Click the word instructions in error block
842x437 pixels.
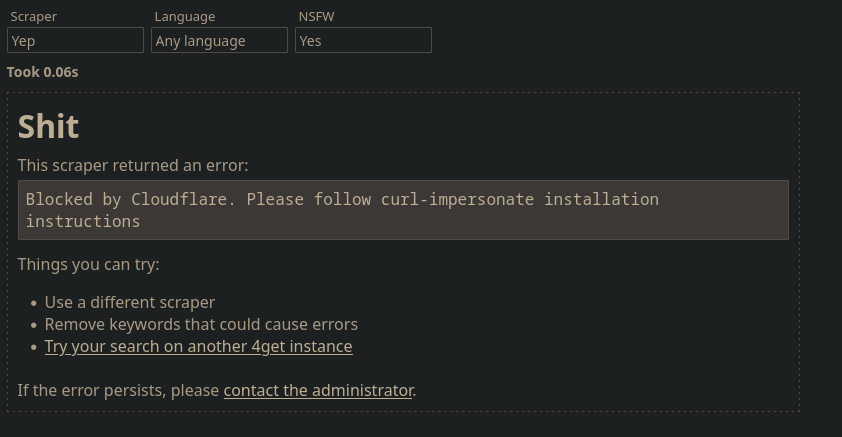[x=83, y=221]
